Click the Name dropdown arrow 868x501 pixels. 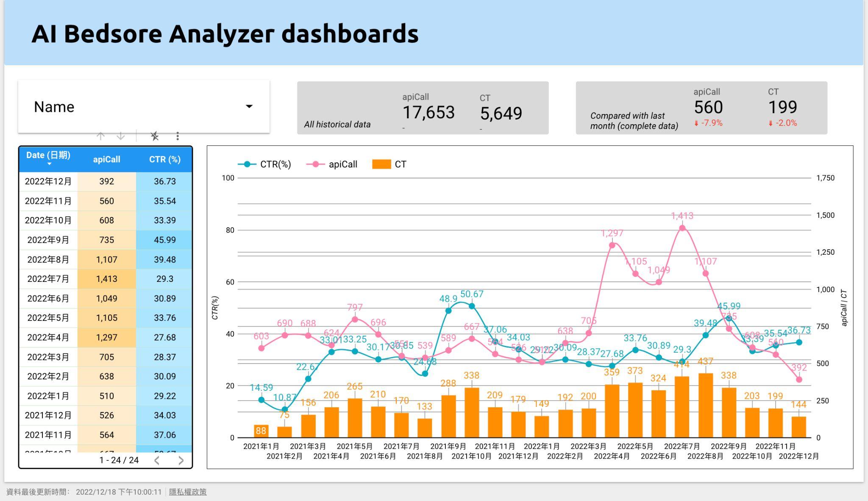click(x=249, y=106)
